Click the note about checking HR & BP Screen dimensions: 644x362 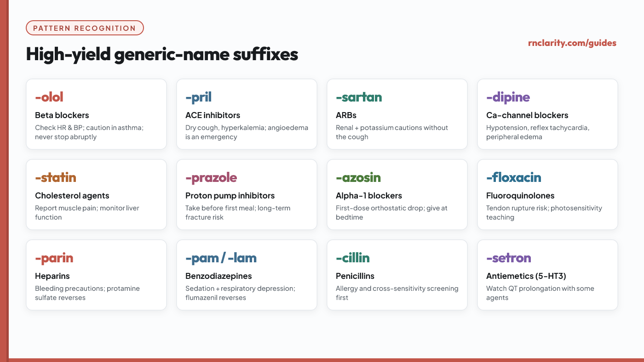[x=89, y=132]
